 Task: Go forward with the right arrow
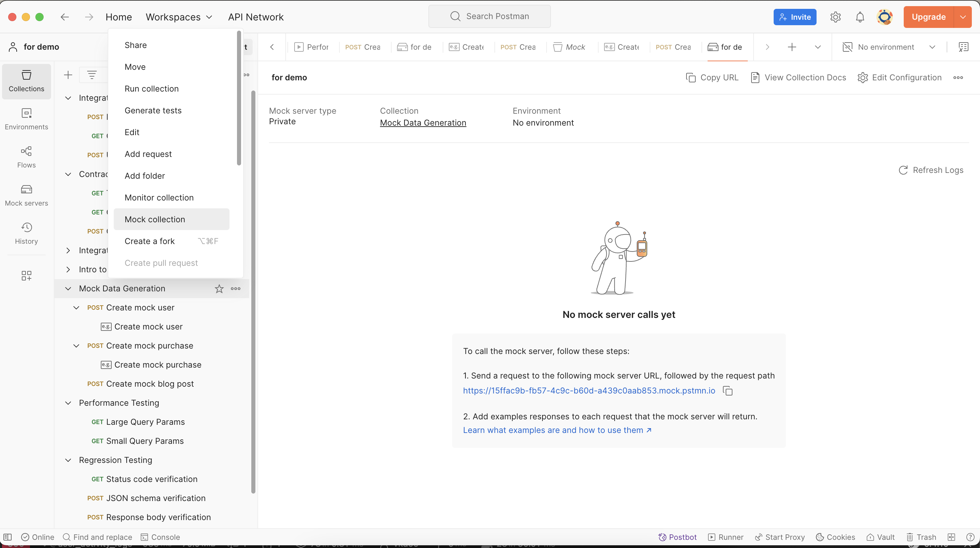[x=89, y=17]
